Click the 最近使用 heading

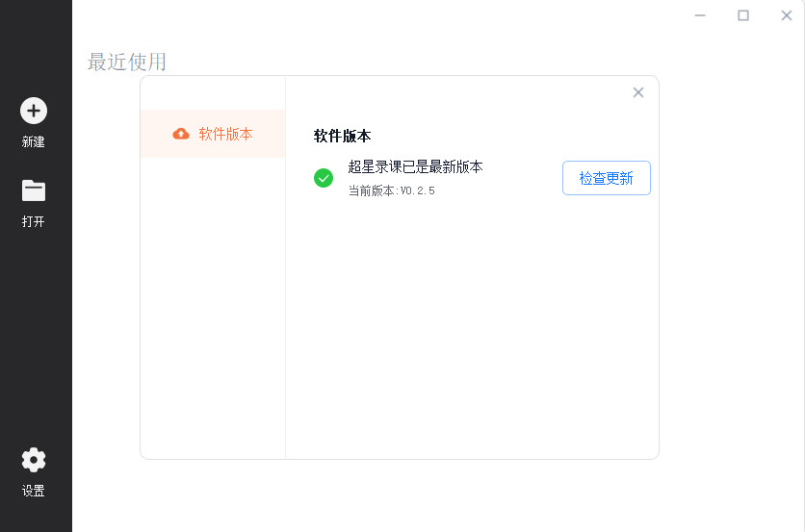(127, 63)
